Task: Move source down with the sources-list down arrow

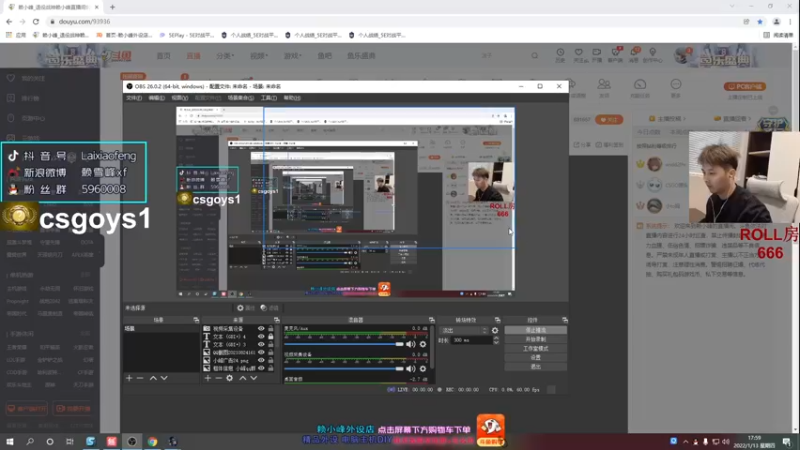Action: [x=254, y=378]
